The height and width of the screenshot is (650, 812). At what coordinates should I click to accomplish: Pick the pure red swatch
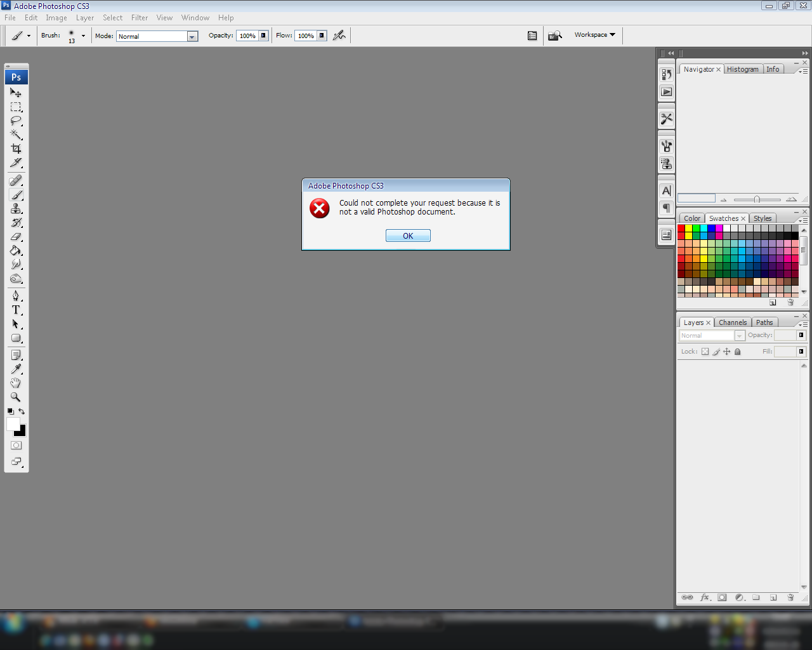coord(681,229)
